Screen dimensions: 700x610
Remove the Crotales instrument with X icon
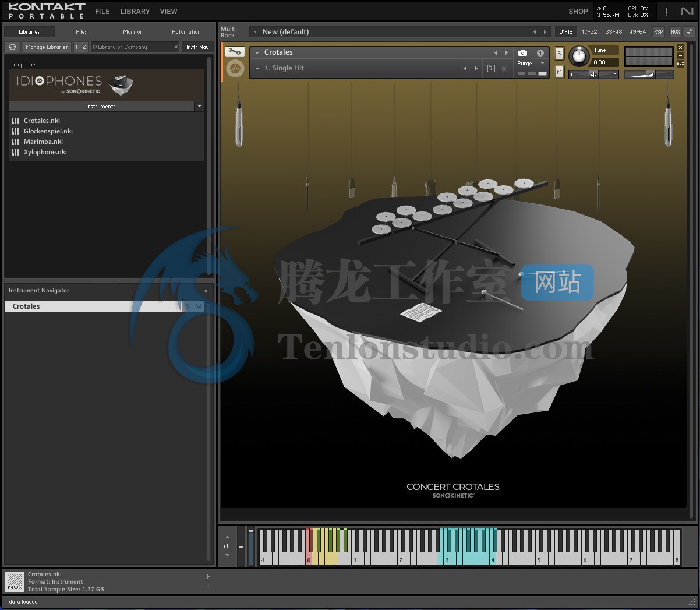(x=680, y=48)
